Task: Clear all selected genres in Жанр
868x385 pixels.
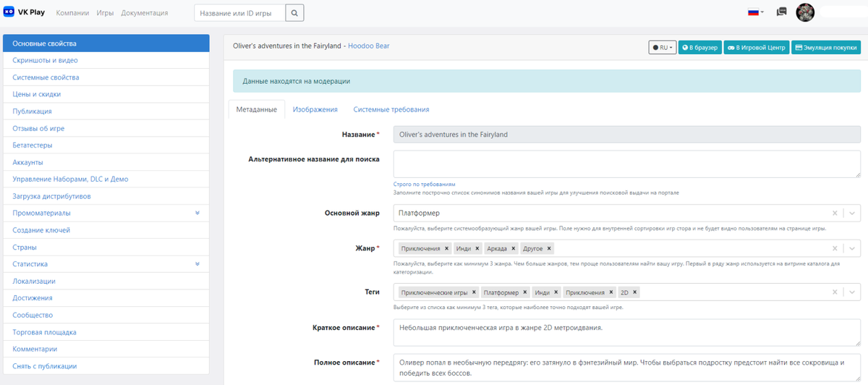Action: click(835, 248)
